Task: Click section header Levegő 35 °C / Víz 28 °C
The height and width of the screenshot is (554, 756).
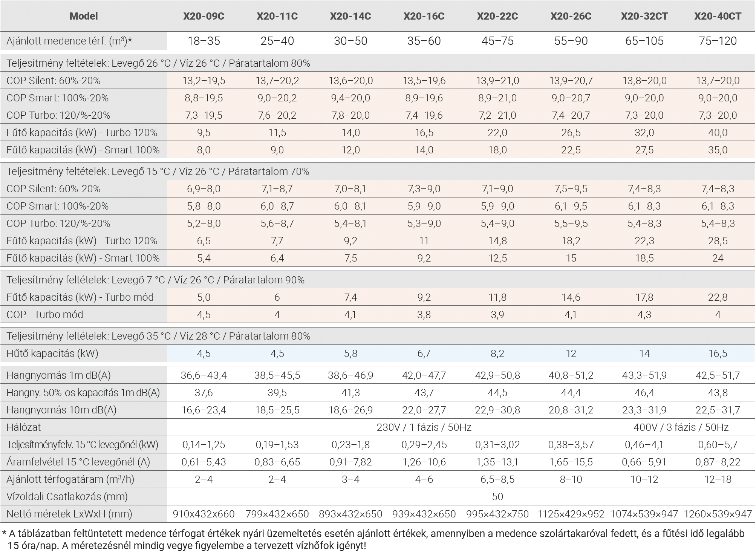Action: tap(158, 336)
